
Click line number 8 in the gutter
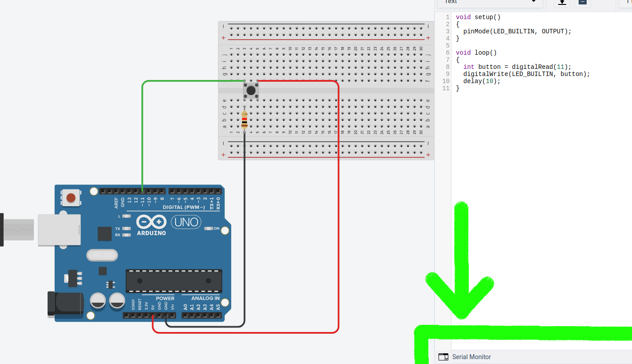[x=447, y=67]
